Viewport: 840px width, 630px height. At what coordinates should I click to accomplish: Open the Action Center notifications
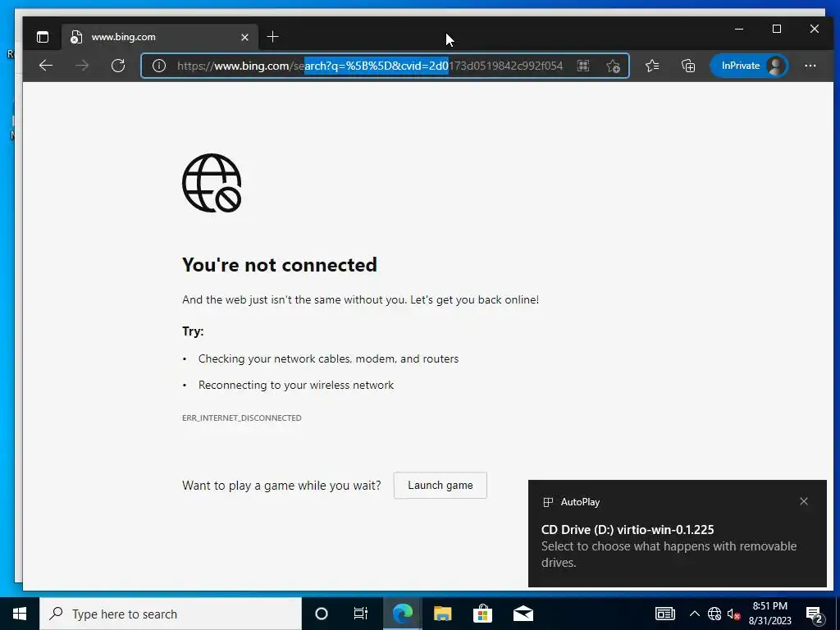(x=814, y=614)
